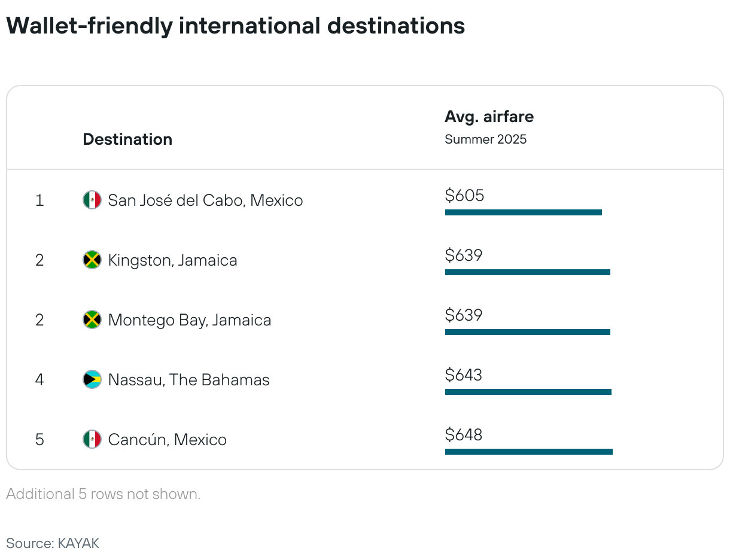Click the Wallet-friendly international destinations heading
Viewport: 730px width, 560px height.
pyautogui.click(x=236, y=26)
